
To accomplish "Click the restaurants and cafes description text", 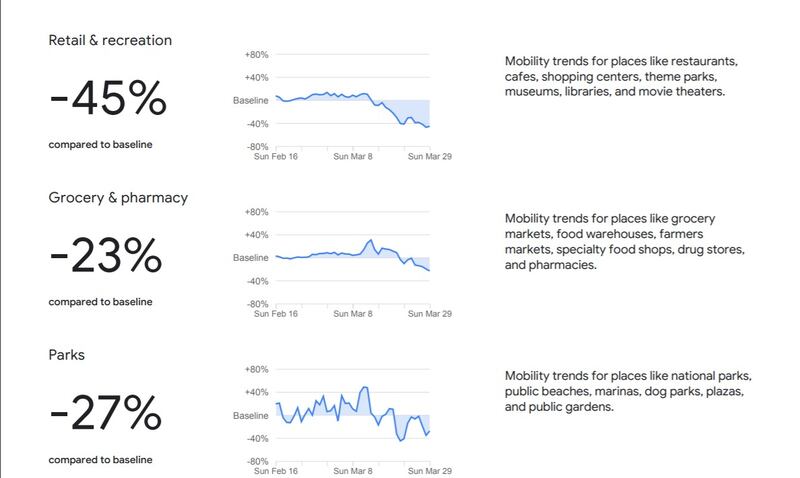I will (614, 76).
